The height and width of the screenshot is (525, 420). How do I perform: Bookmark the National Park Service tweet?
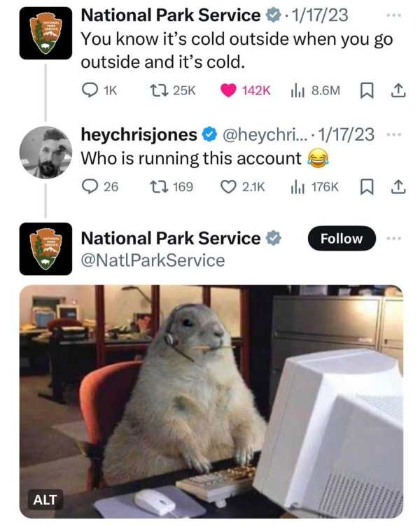365,90
